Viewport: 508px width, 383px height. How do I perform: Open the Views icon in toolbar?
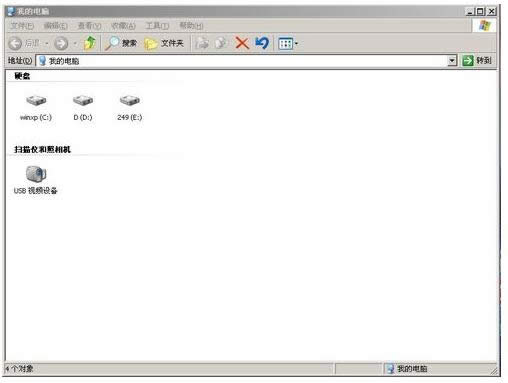285,43
